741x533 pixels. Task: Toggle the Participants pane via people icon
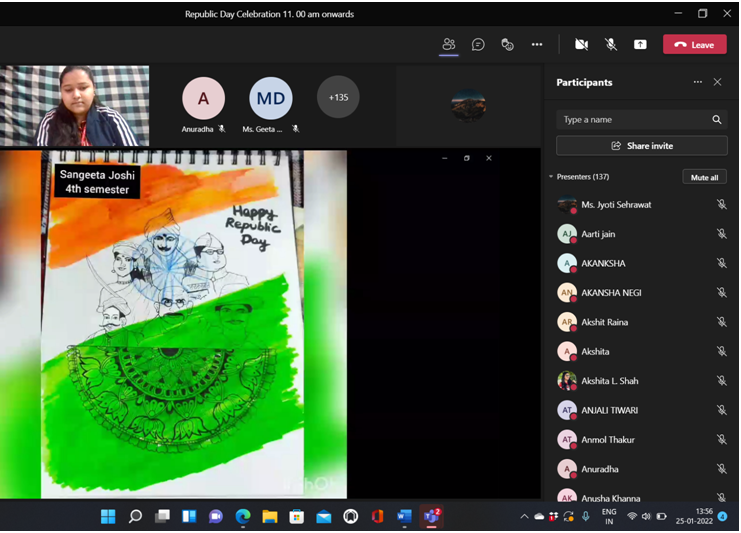tap(448, 45)
